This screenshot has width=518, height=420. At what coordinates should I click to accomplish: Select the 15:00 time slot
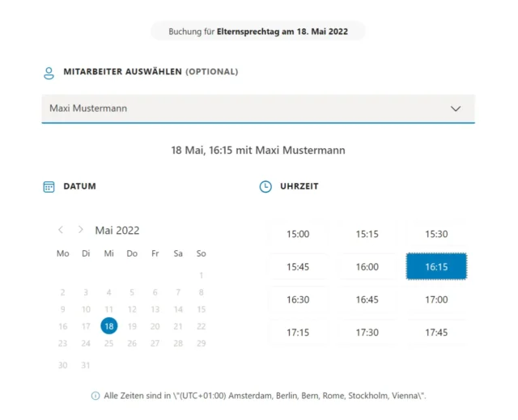click(298, 235)
